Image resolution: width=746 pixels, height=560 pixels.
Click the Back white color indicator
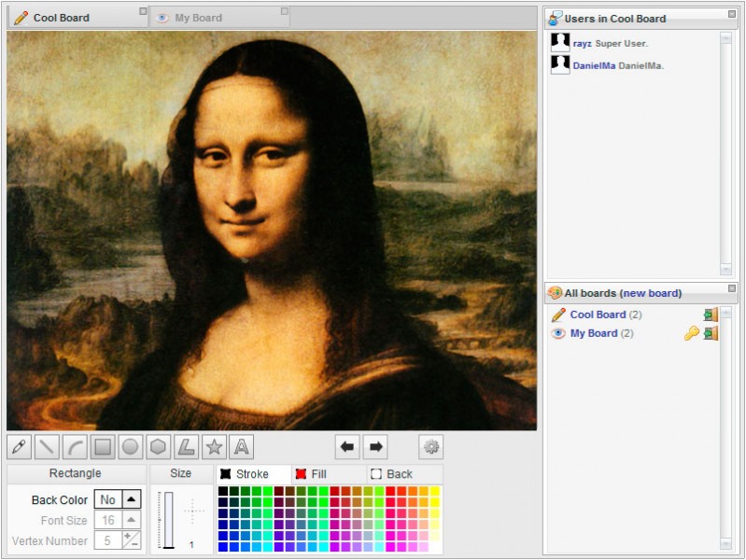coord(376,474)
